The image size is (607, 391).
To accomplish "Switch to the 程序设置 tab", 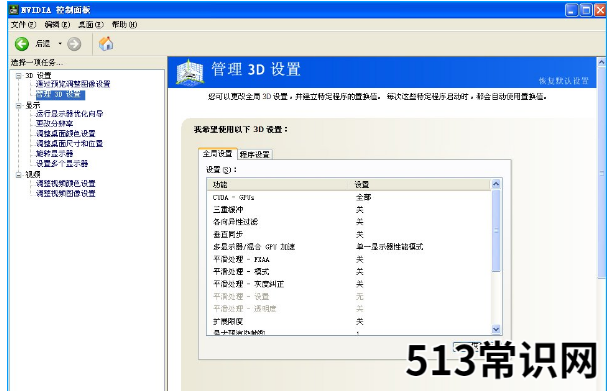I will [x=255, y=154].
